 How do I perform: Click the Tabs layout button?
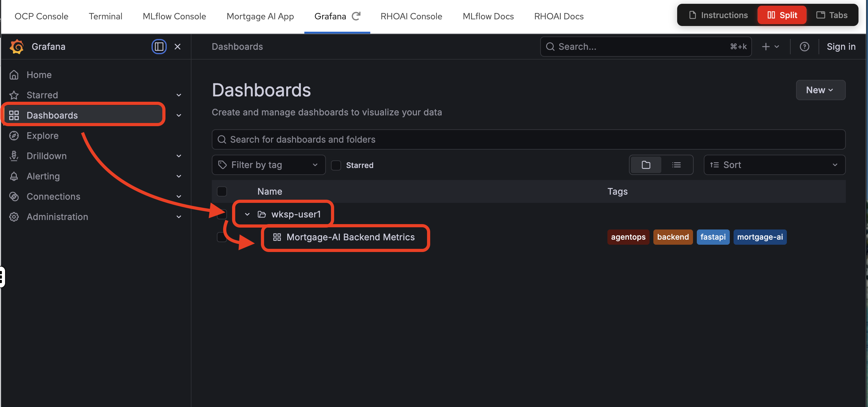pyautogui.click(x=832, y=15)
